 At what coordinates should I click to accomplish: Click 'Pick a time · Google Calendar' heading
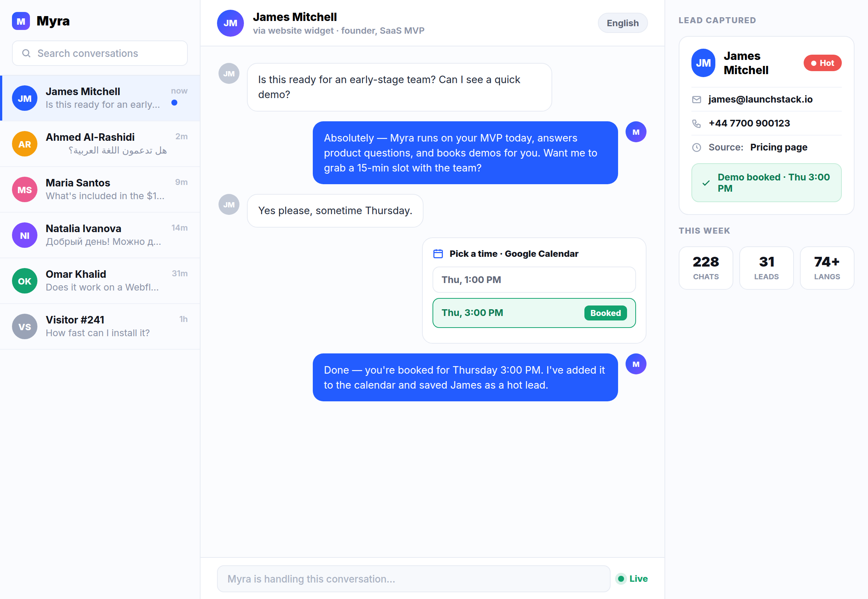pos(514,254)
